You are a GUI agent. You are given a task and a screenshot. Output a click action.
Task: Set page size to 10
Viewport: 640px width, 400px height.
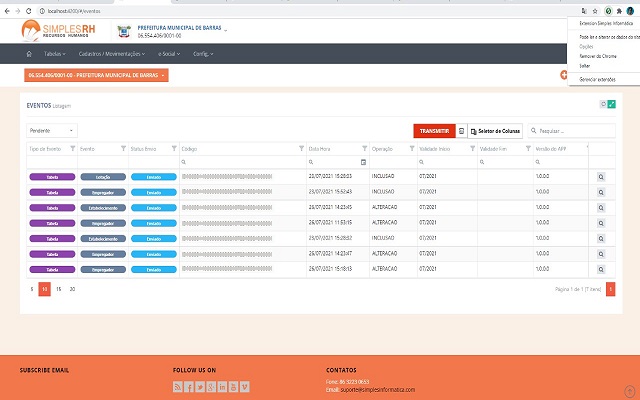pyautogui.click(x=44, y=289)
